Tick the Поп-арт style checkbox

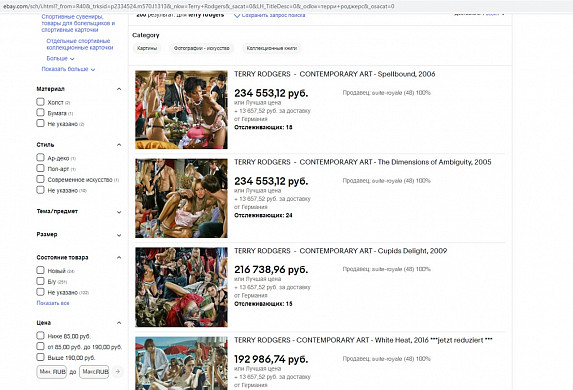click(40, 169)
